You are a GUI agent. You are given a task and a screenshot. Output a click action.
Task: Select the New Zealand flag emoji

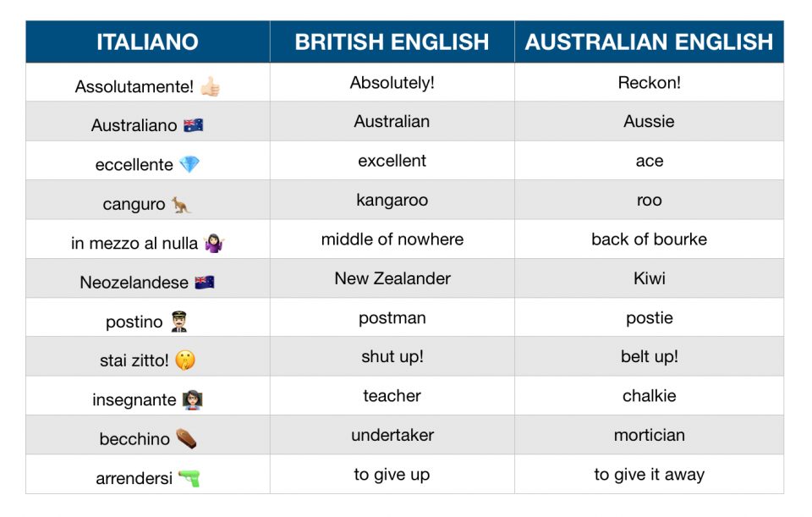point(205,283)
